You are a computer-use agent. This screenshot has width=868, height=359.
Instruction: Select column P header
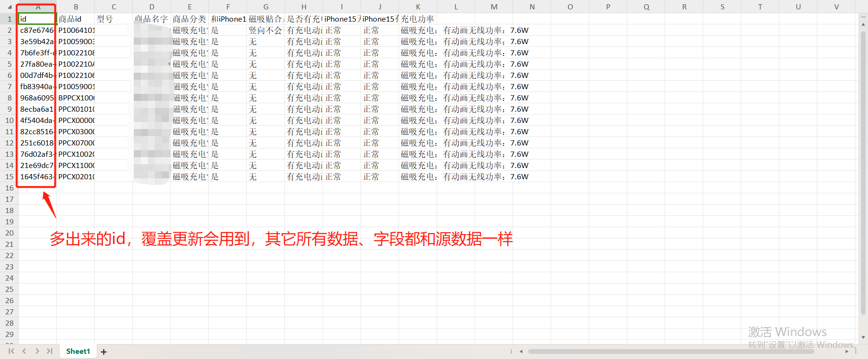click(608, 7)
